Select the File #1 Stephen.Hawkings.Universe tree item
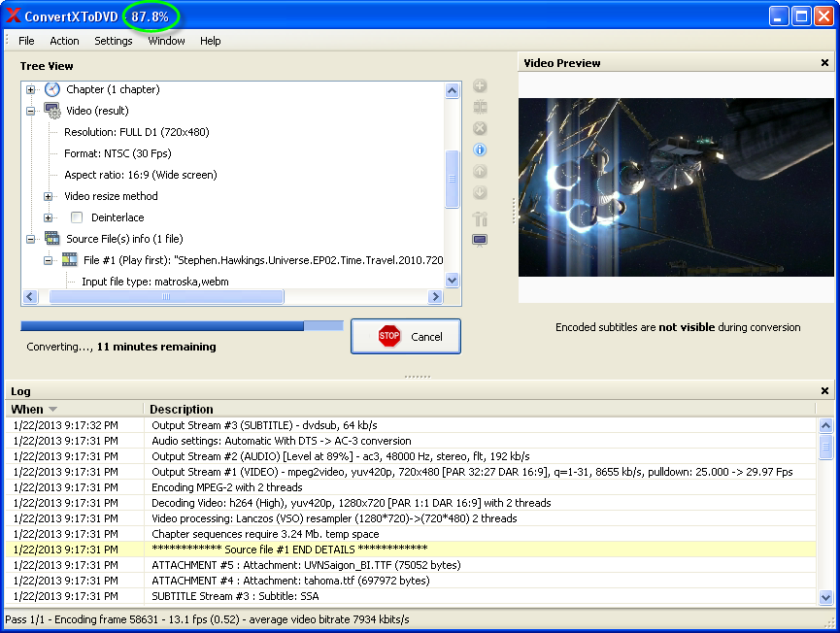This screenshot has height=633, width=840. pos(263,260)
